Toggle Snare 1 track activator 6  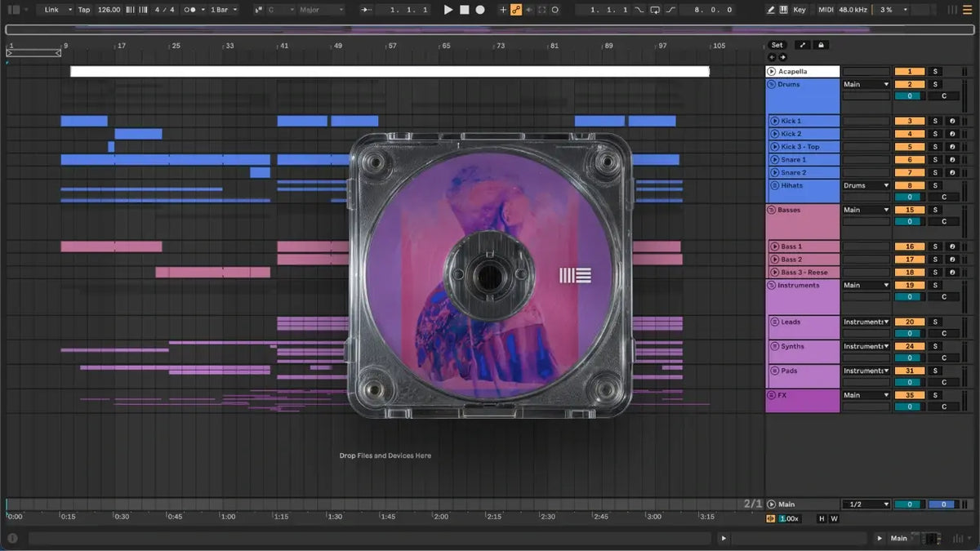tap(910, 160)
